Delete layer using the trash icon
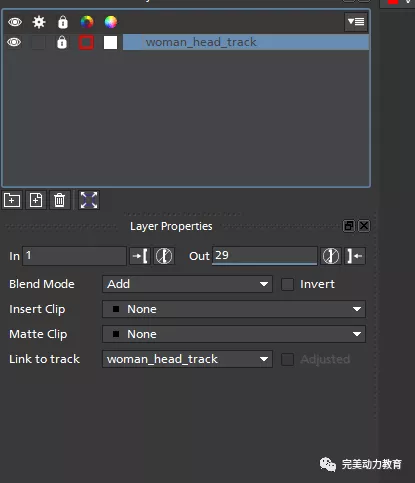This screenshot has width=415, height=483. (x=60, y=200)
